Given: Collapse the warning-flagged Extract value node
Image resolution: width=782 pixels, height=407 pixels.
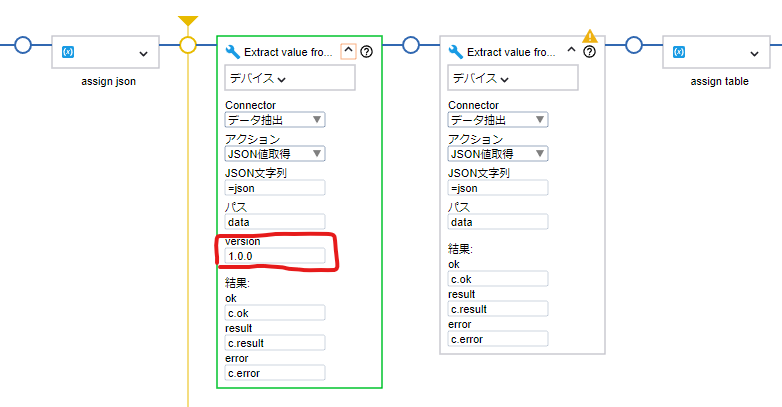Looking at the screenshot, I should coord(572,50).
